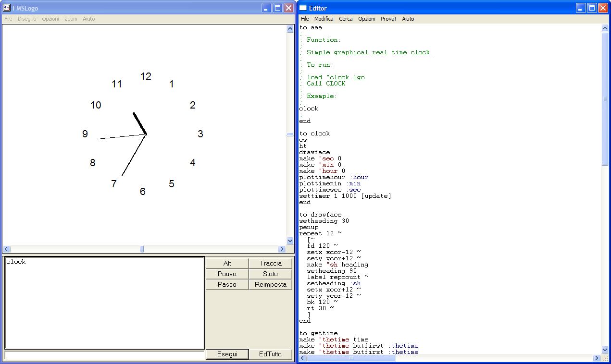Open the Disegno menu in FMSLogo
Screen dimensions: 611x364
pos(27,19)
